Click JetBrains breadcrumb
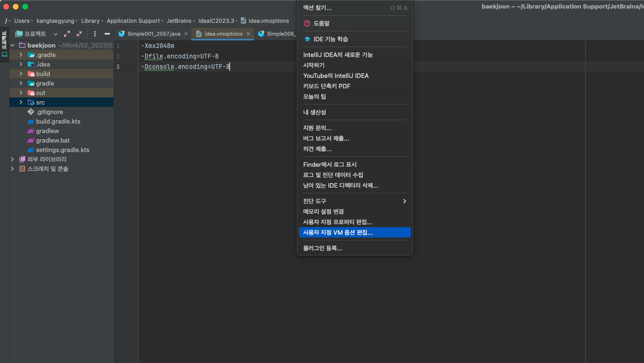 [x=179, y=21]
